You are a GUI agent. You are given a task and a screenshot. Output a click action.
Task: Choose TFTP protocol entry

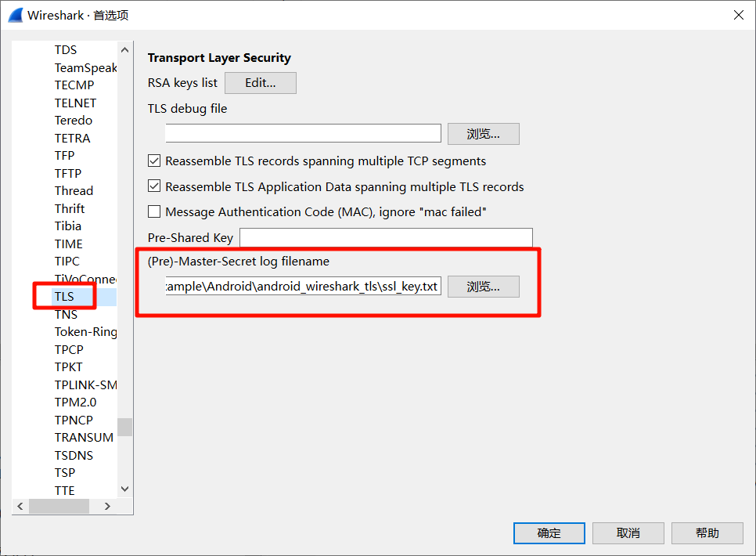point(68,173)
